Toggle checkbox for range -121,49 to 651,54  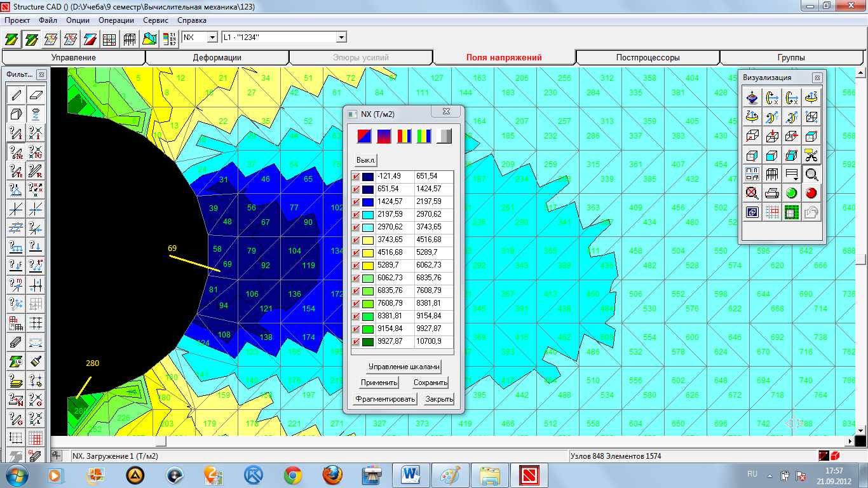356,176
